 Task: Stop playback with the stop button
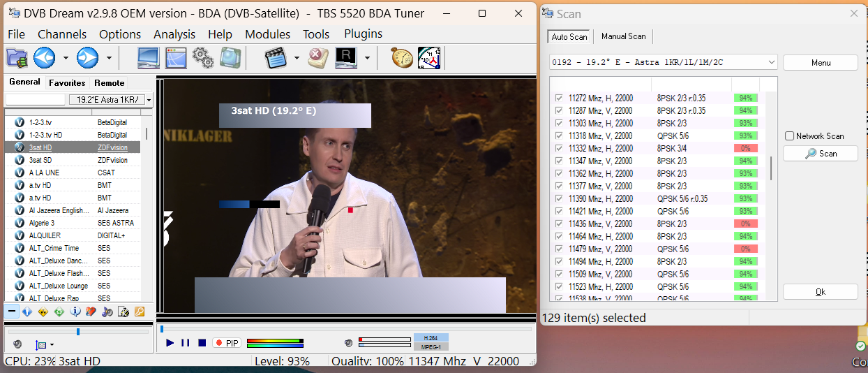[x=202, y=343]
